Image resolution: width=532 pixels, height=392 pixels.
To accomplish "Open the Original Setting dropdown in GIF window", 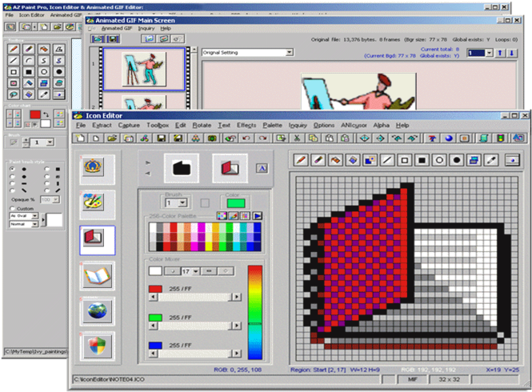I will [289, 52].
